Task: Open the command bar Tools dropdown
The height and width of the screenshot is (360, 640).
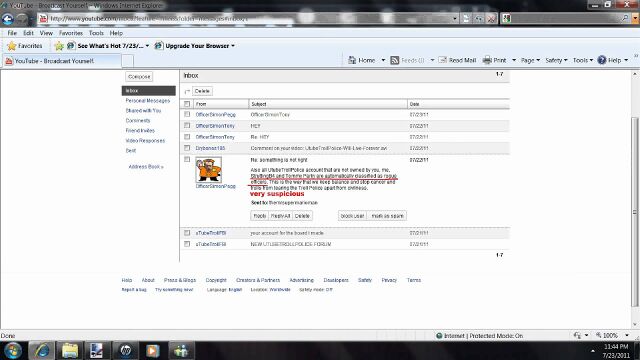Action: [582, 60]
